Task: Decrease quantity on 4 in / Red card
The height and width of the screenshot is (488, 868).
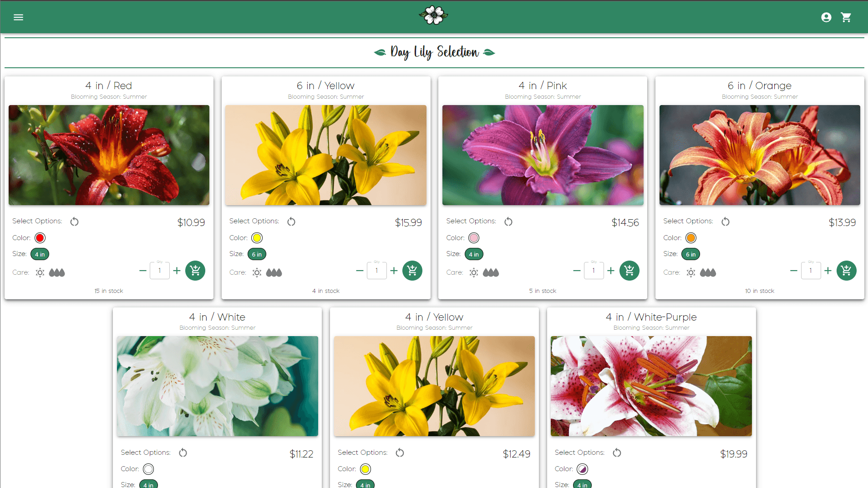Action: 143,271
